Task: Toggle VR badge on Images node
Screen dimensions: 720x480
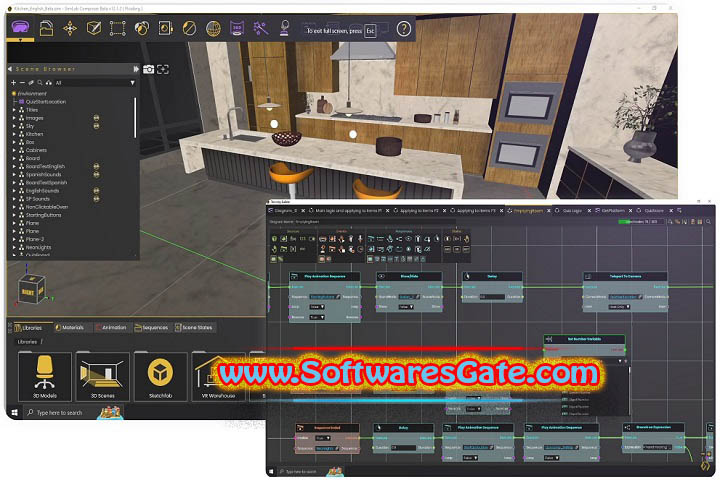Action: pyautogui.click(x=96, y=118)
